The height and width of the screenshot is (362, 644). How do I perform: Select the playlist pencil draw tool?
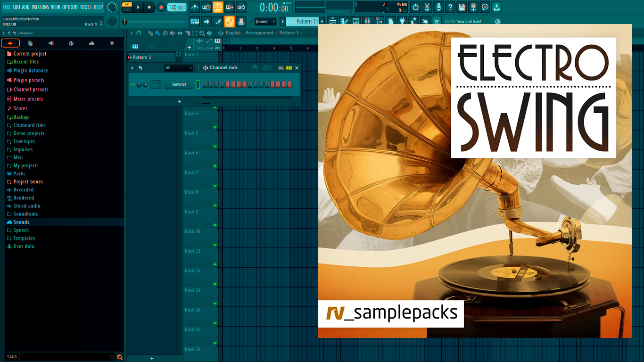[150, 33]
